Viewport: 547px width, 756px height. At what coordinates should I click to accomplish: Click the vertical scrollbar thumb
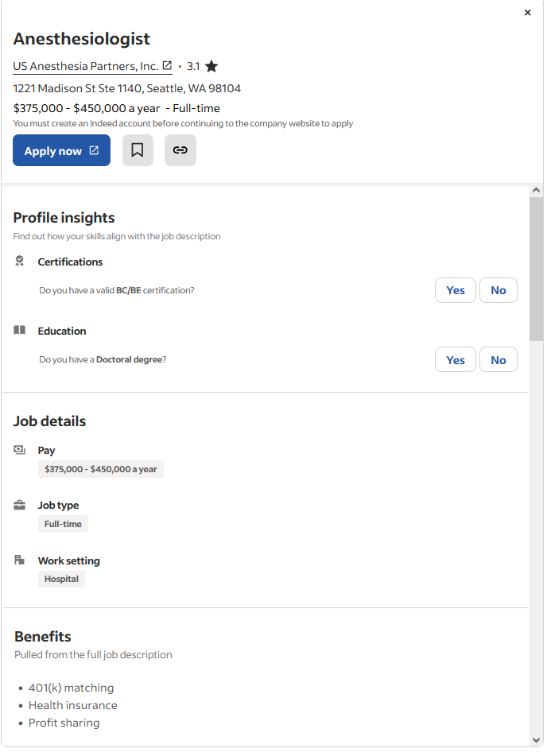[536, 269]
